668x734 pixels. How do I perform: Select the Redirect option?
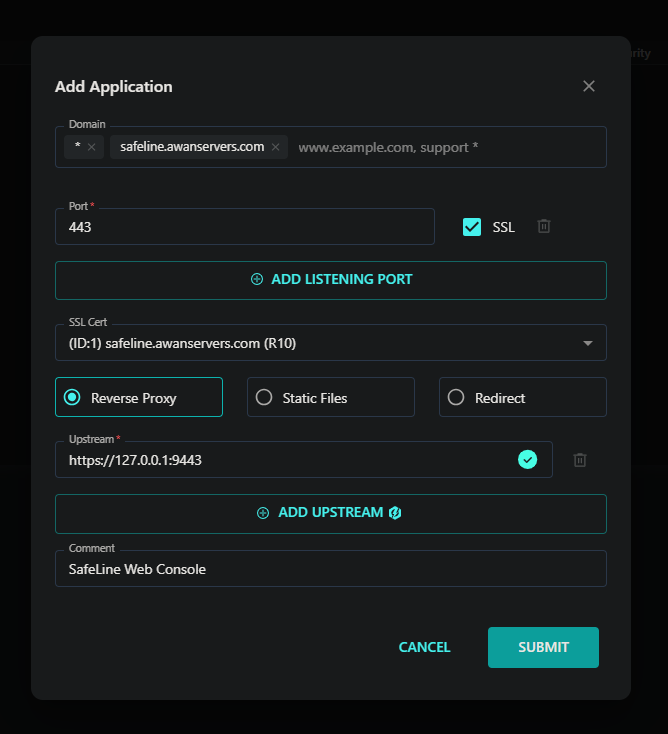click(523, 397)
